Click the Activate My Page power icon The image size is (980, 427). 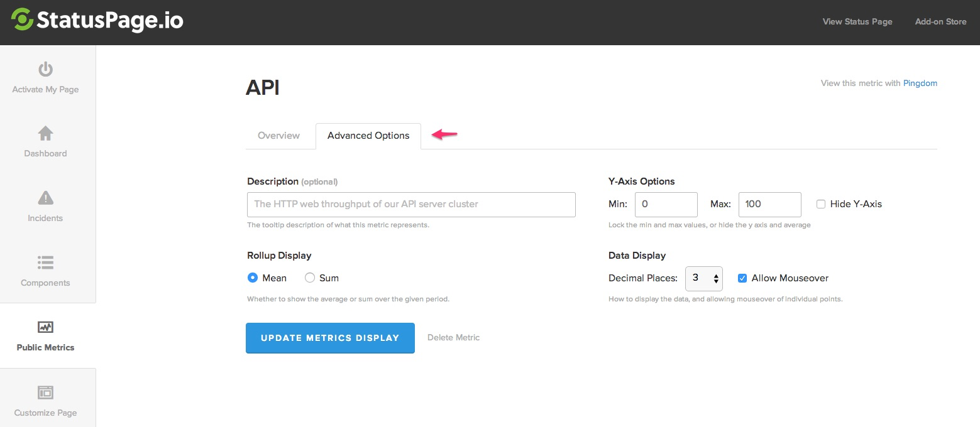[45, 69]
